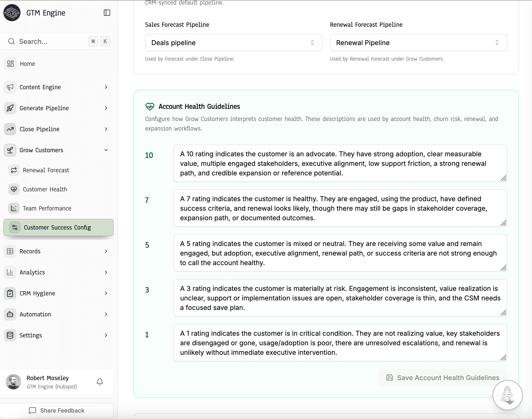The height and width of the screenshot is (419, 532).
Task: Open the genie assistant floating button
Action: (507, 395)
